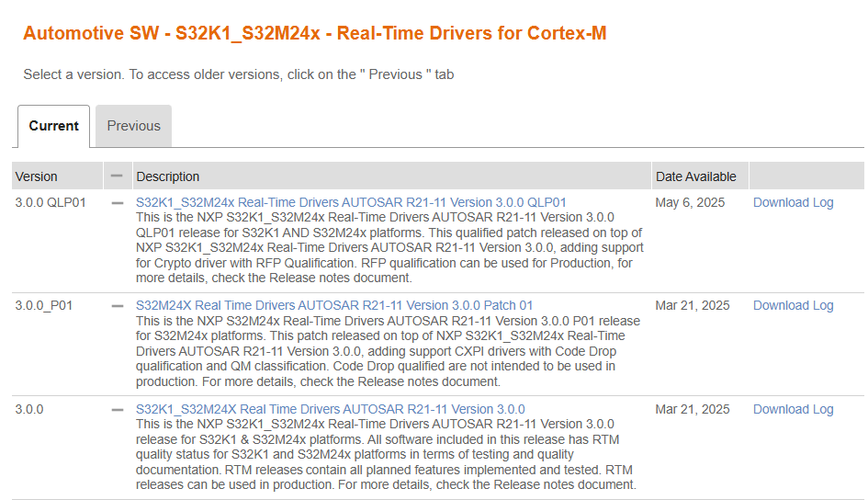Select Mar 21, 2025 date in 3.0.0_P01 row
This screenshot has width=868, height=500.
click(693, 306)
